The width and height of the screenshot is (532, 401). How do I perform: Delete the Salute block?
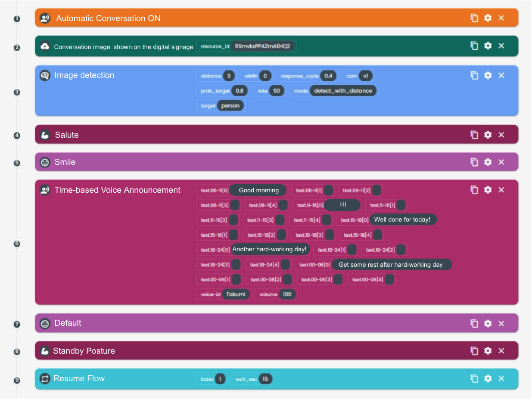[x=501, y=135]
